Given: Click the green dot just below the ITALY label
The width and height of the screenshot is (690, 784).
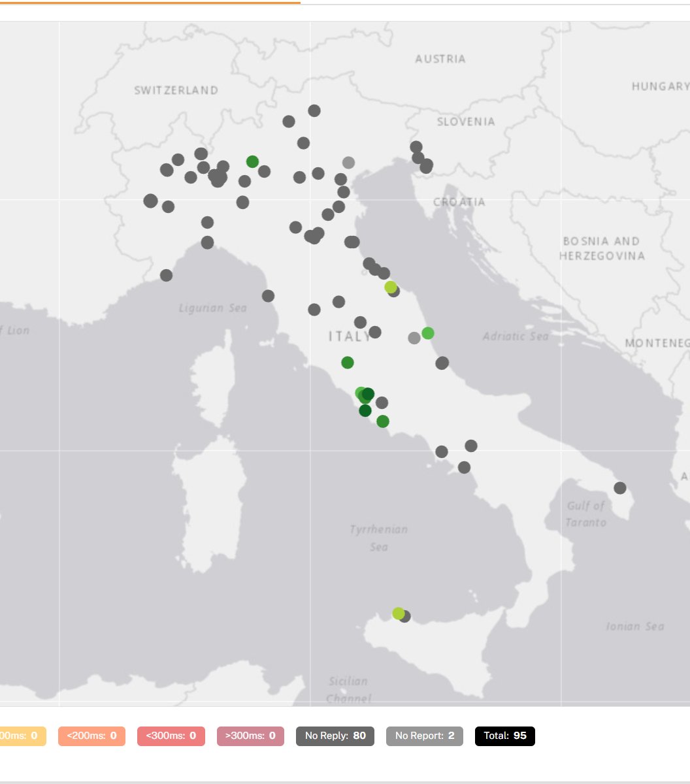Looking at the screenshot, I should [x=347, y=362].
